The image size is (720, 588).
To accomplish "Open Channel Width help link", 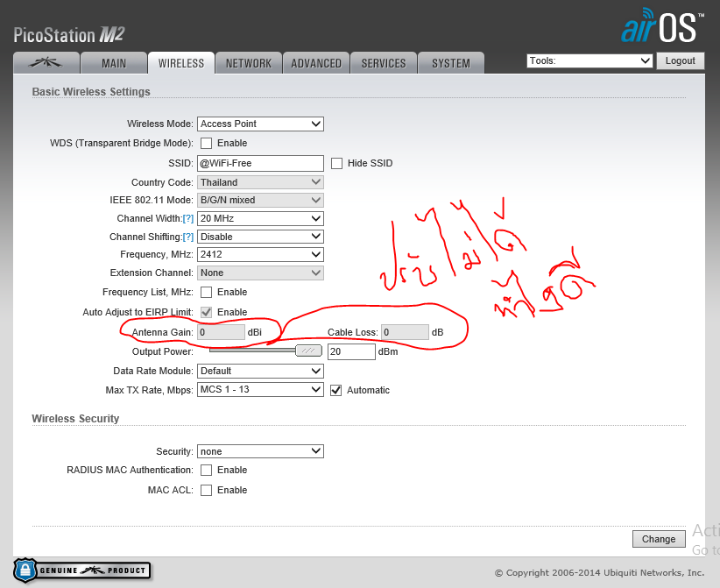I will (x=187, y=218).
